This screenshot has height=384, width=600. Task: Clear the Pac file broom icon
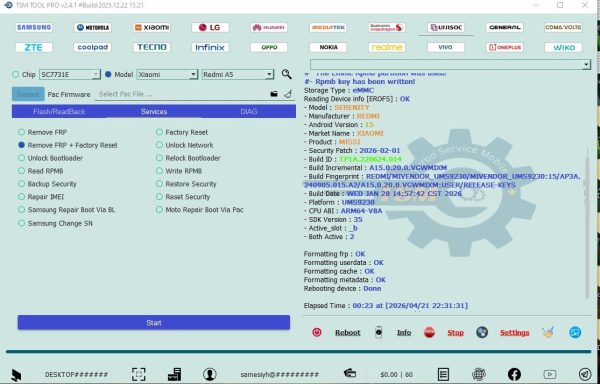point(288,94)
